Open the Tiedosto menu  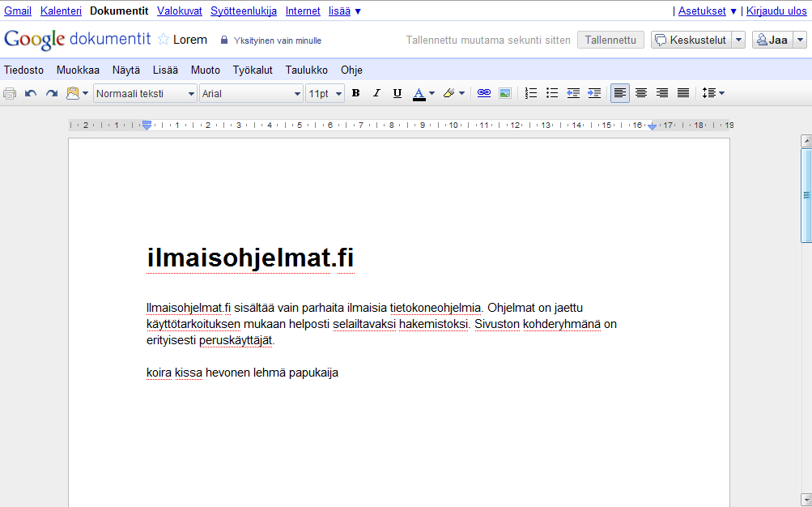[x=23, y=70]
